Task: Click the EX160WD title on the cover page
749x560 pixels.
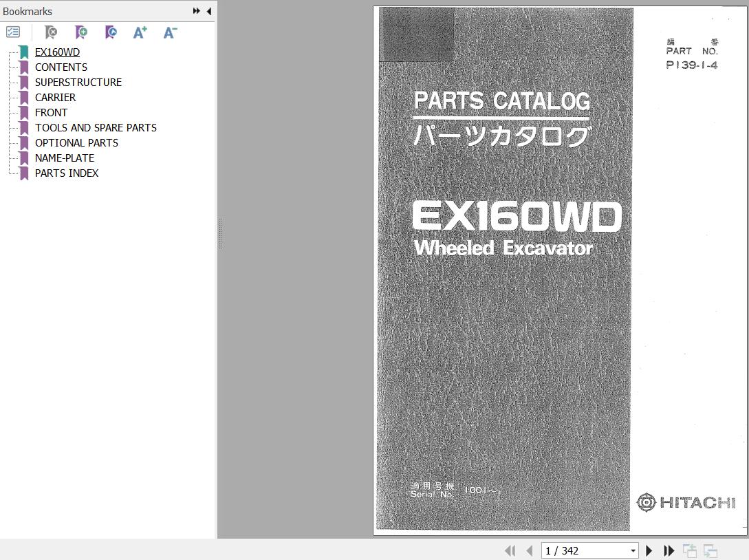Action: [517, 217]
